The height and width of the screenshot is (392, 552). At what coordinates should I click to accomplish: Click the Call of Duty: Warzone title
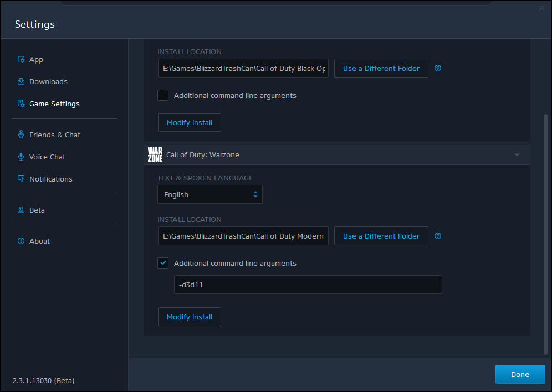click(x=203, y=154)
